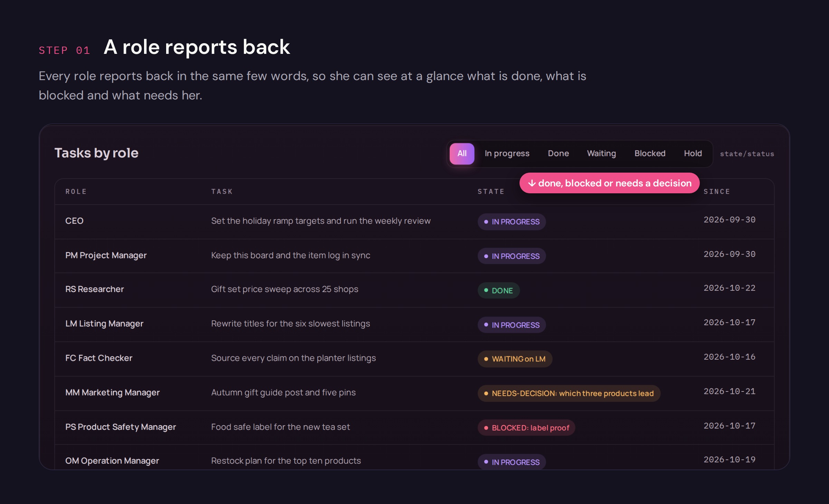Click the WAITING on LM badge
Viewport: 829px width, 504px height.
tap(515, 359)
